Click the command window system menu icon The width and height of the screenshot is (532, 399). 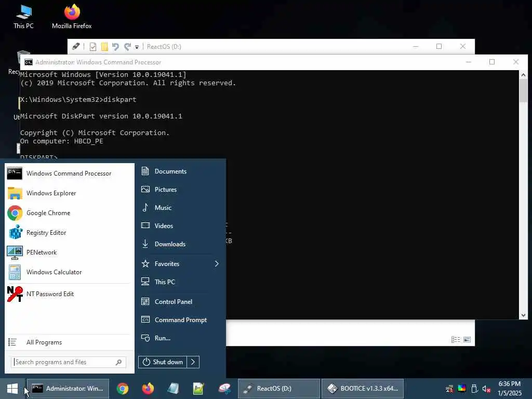(29, 62)
